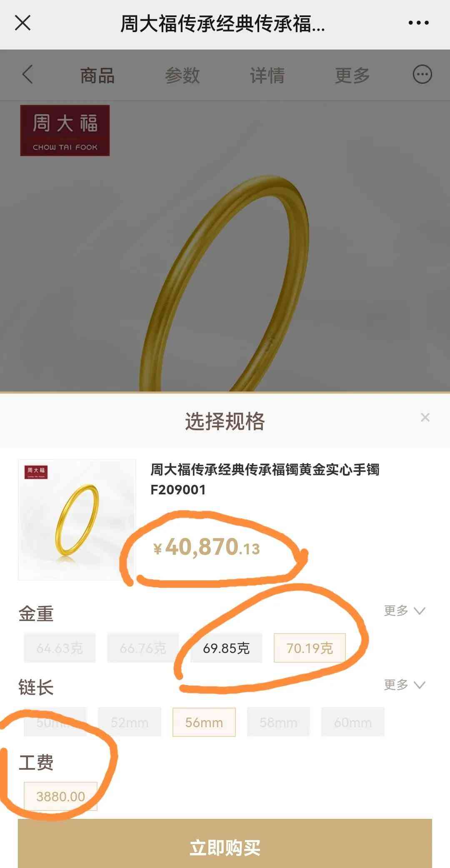The image size is (450, 868).
Task: Open the 更多 tab in navigation
Action: tap(352, 75)
